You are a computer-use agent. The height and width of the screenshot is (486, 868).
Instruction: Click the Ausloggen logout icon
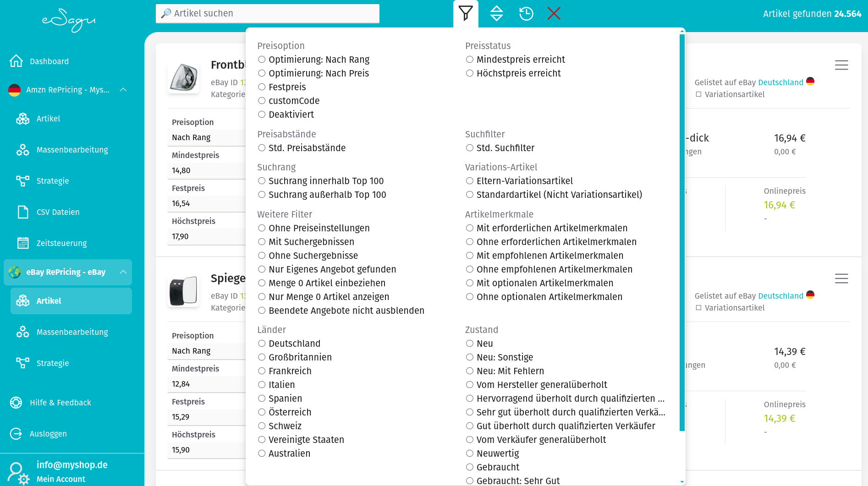tap(16, 434)
